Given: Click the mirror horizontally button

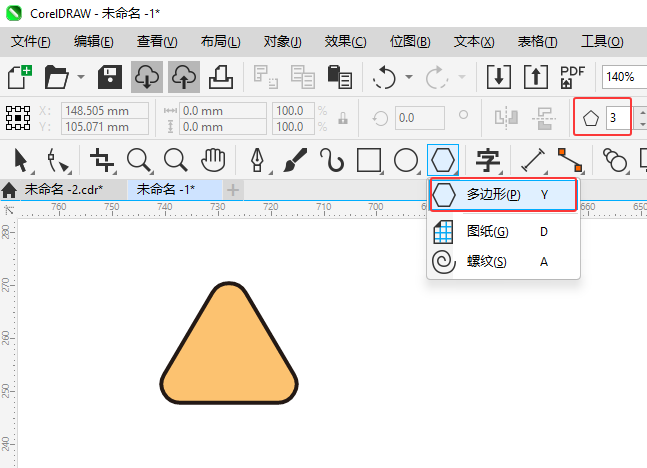Looking at the screenshot, I should click(x=507, y=118).
